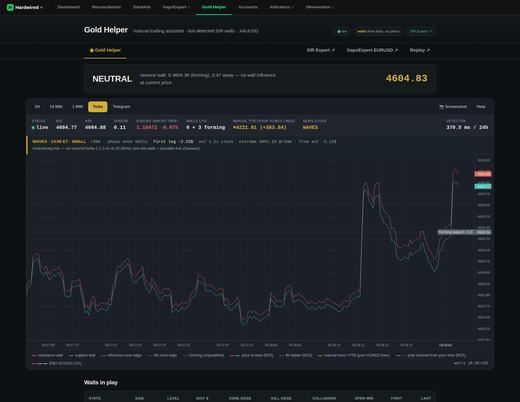Toggle the support wall legend entry
This screenshot has height=402, width=520.
pos(82,356)
